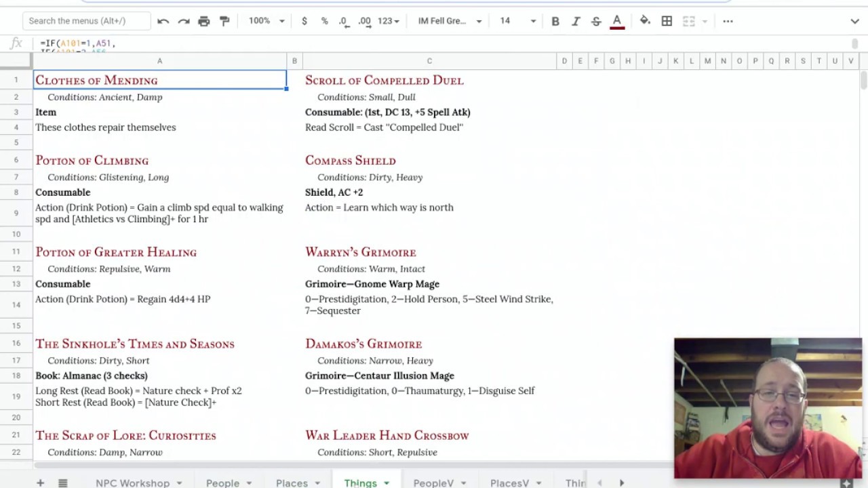868x488 pixels.
Task: Click the War Leader Hand Crossbow heading
Action: tap(387, 435)
